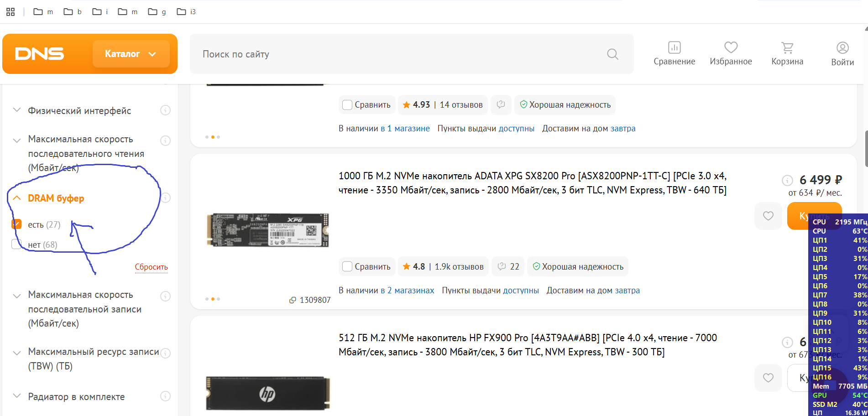Image resolution: width=868 pixels, height=416 pixels.
Task: Open info icon for Физический интерфейс filter
Action: [166, 110]
